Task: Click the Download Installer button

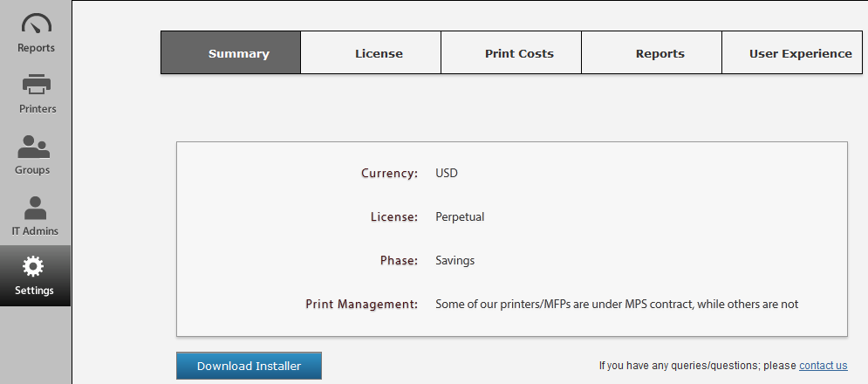Action: pos(249,366)
